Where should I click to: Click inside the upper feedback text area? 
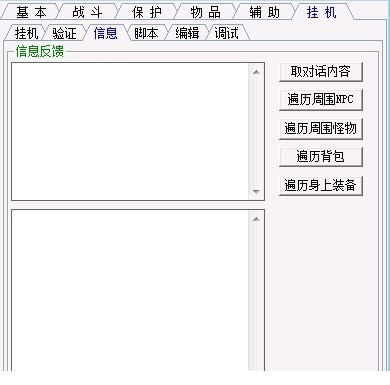130,132
